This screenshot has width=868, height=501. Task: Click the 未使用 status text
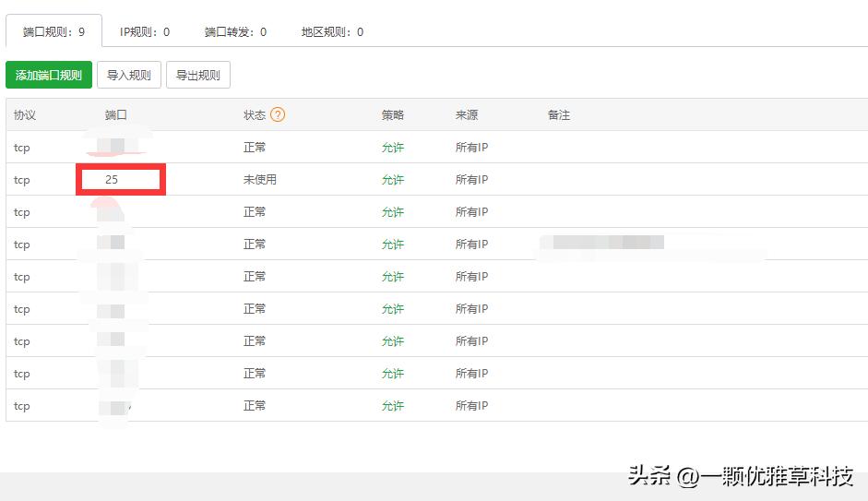[x=260, y=179]
